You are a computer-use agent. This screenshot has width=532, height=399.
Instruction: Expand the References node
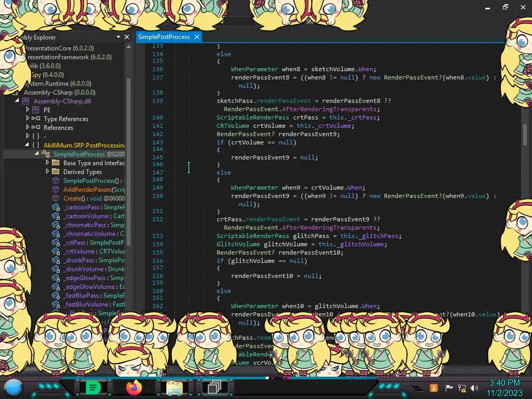28,127
